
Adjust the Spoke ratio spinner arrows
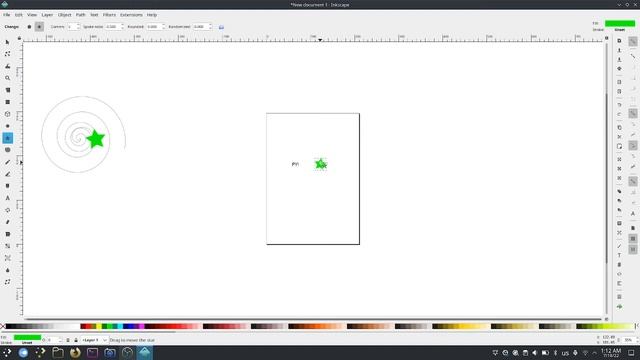tap(122, 27)
